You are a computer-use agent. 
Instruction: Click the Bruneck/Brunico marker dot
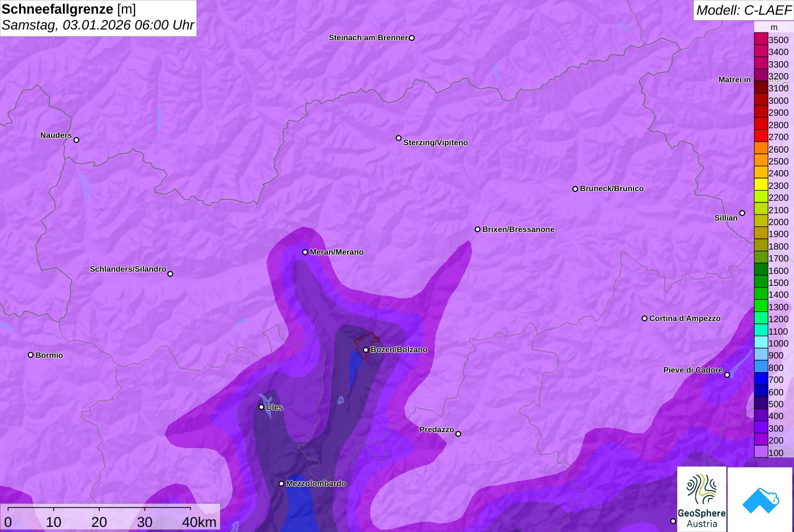click(x=575, y=189)
